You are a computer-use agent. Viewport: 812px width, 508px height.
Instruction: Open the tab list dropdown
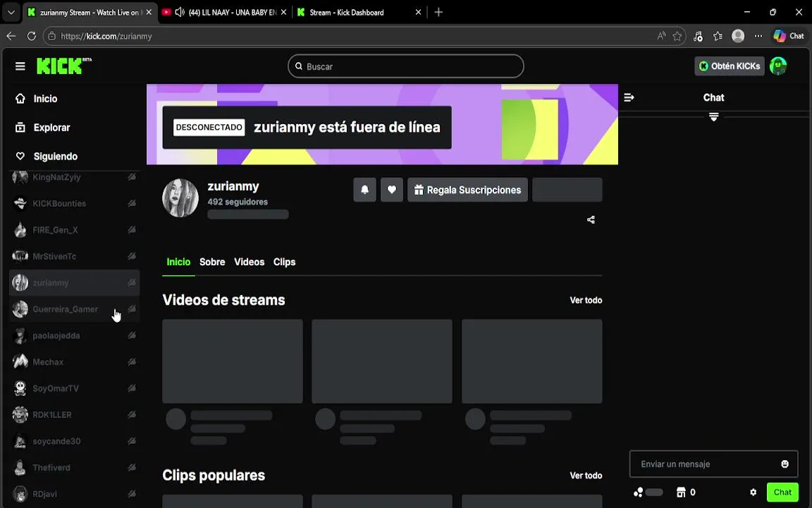(x=11, y=13)
